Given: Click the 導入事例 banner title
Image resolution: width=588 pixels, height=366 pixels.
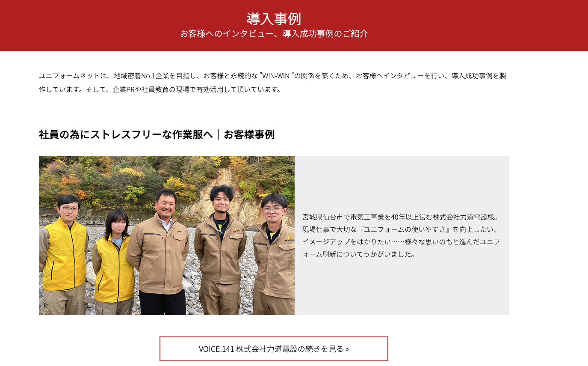Looking at the screenshot, I should 274,19.
